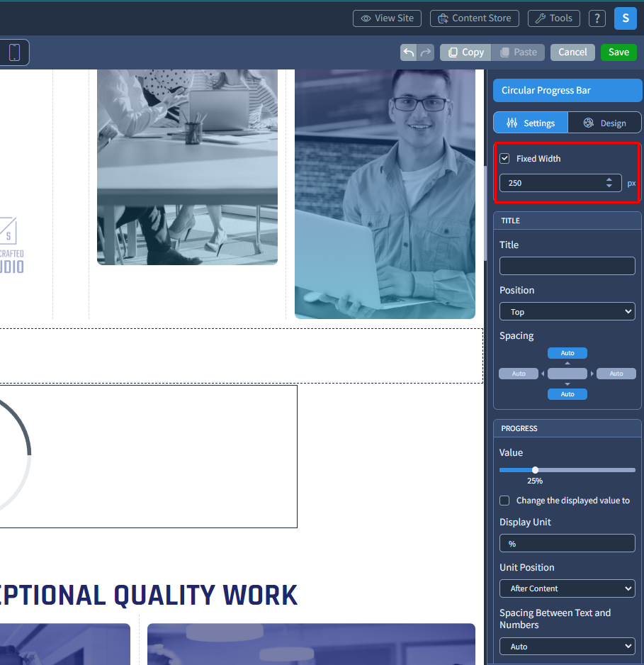Set the bottom spacing Auto value
Image resolution: width=644 pixels, height=665 pixels.
tap(567, 394)
